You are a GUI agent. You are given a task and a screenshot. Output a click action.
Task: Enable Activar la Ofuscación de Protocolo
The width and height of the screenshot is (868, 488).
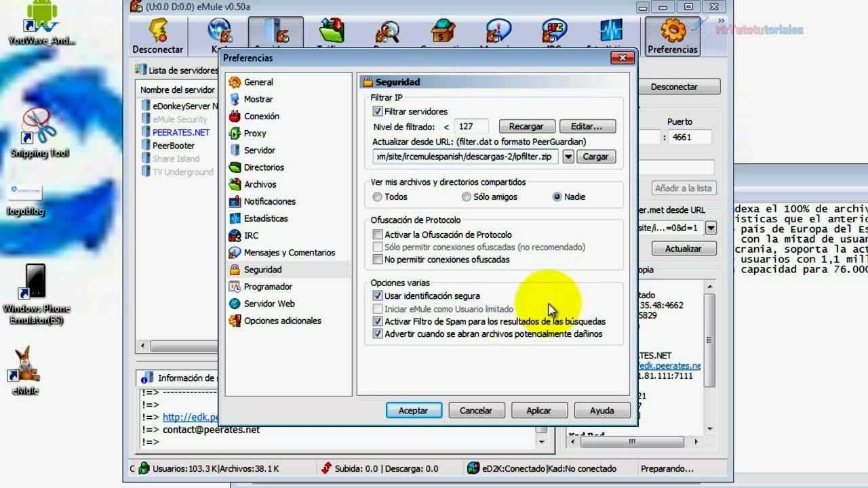[x=378, y=235]
